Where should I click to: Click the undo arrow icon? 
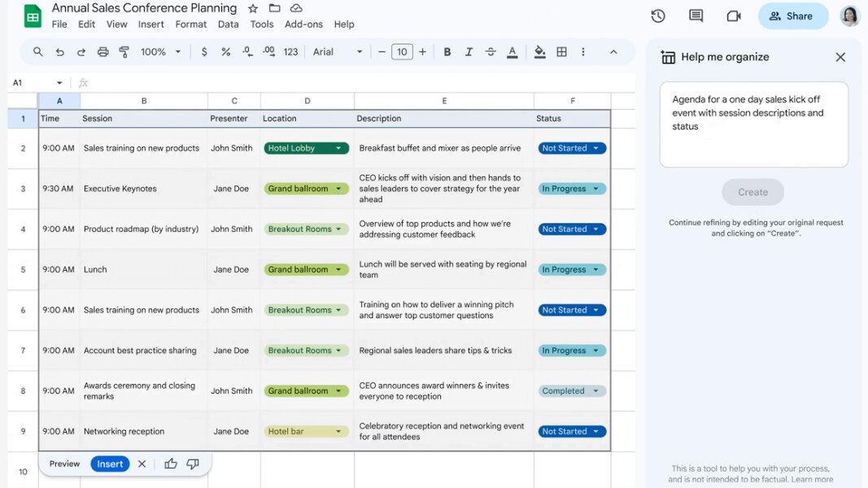point(59,52)
